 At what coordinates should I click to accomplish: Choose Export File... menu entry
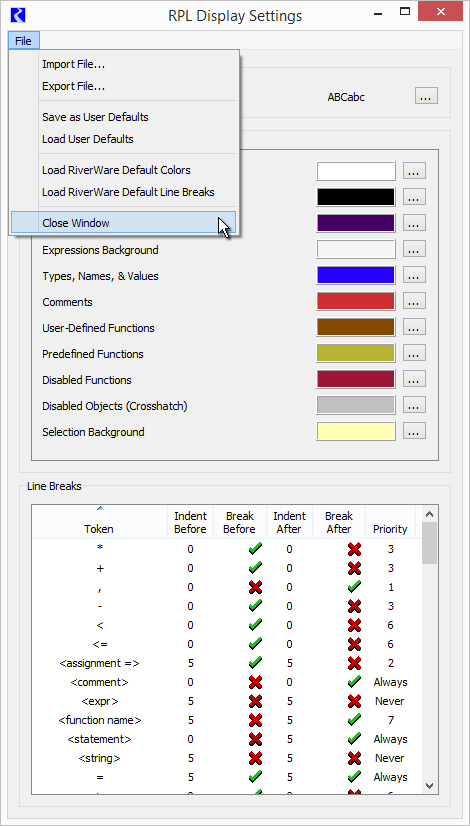[123, 86]
